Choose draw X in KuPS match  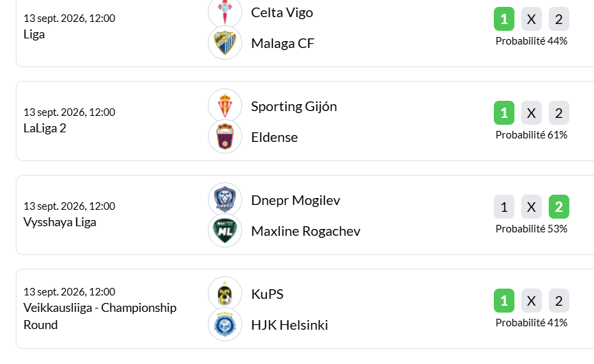point(532,301)
